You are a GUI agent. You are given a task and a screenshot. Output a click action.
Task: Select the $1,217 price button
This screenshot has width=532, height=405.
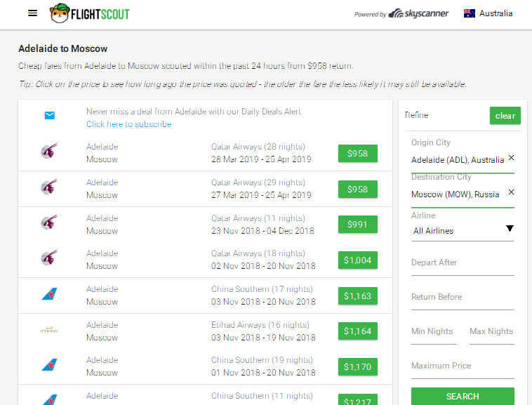[358, 399]
